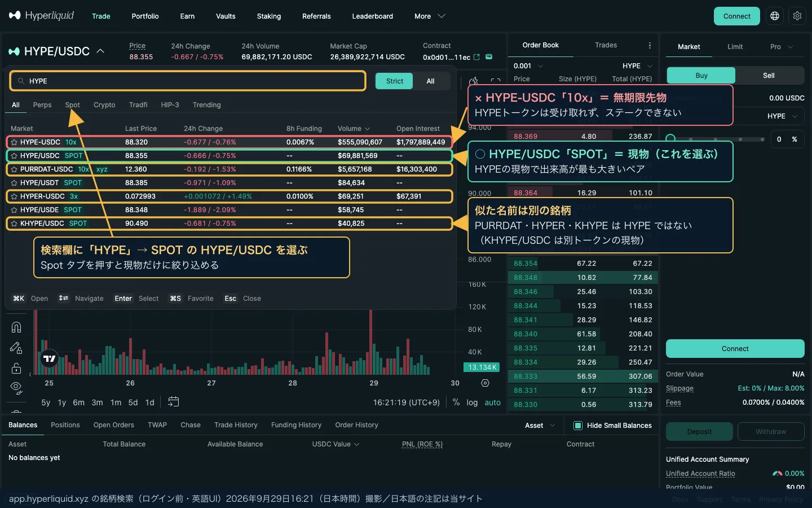
Task: Click the order size slider handle
Action: coord(670,139)
